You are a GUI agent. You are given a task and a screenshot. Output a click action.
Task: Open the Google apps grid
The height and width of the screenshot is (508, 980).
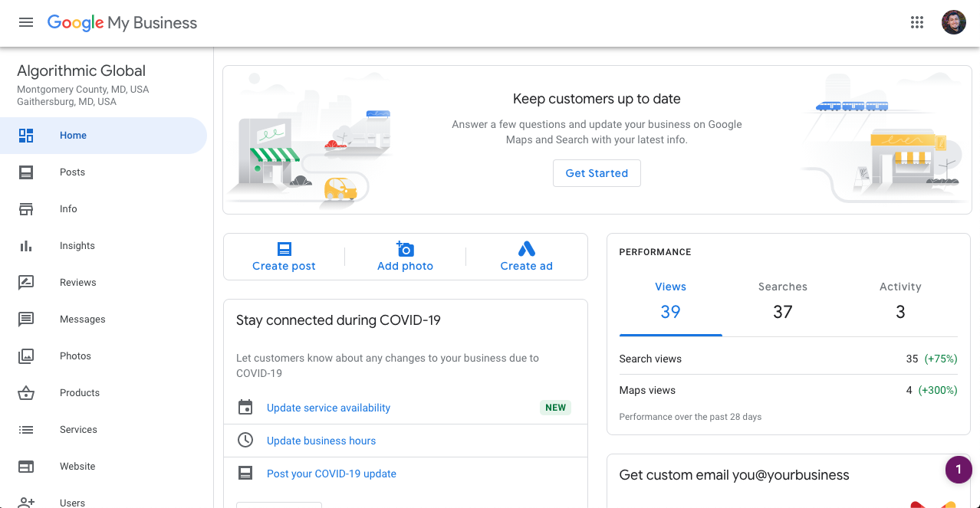(x=917, y=22)
